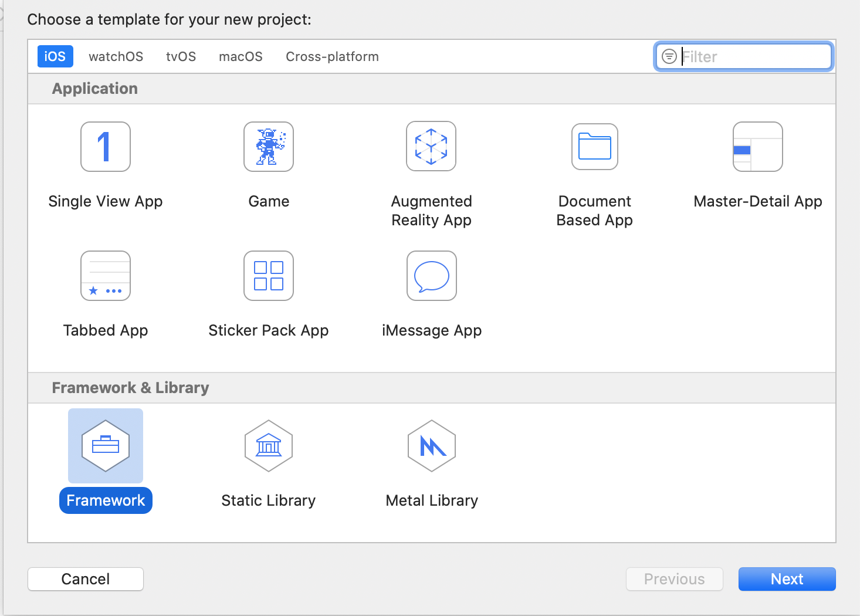Image resolution: width=860 pixels, height=616 pixels.
Task: Choose the Static Library building icon
Action: tap(269, 446)
